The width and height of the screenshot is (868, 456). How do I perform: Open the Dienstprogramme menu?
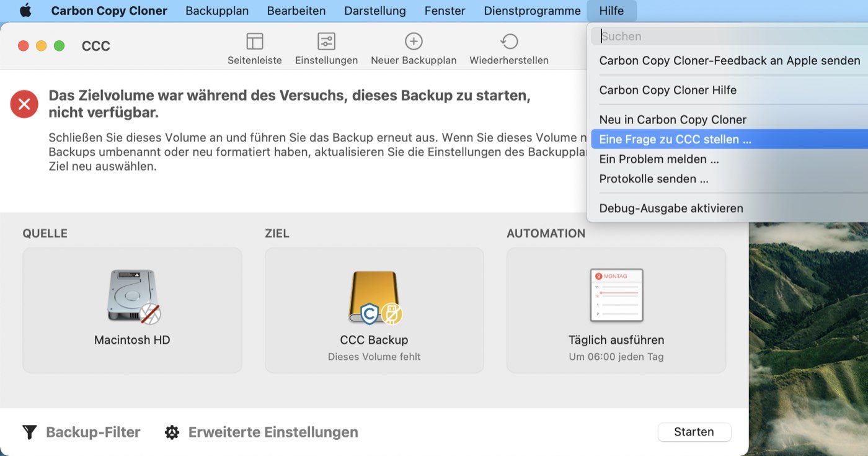coord(533,11)
